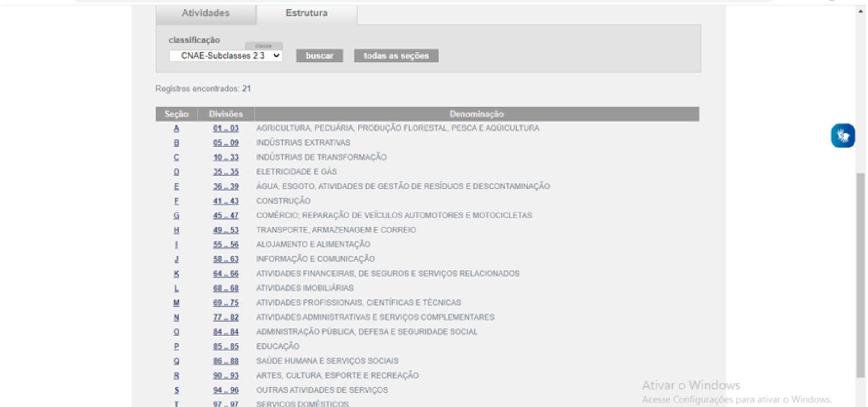Viewport: 868px width, 407px height.
Task: Open section J link
Action: [x=176, y=259]
